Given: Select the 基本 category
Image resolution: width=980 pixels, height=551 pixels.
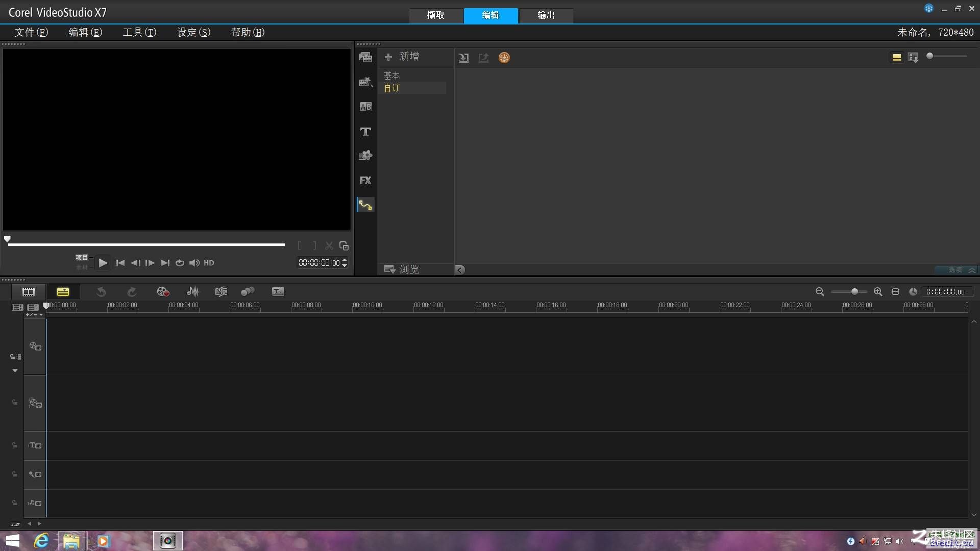Looking at the screenshot, I should pyautogui.click(x=391, y=76).
